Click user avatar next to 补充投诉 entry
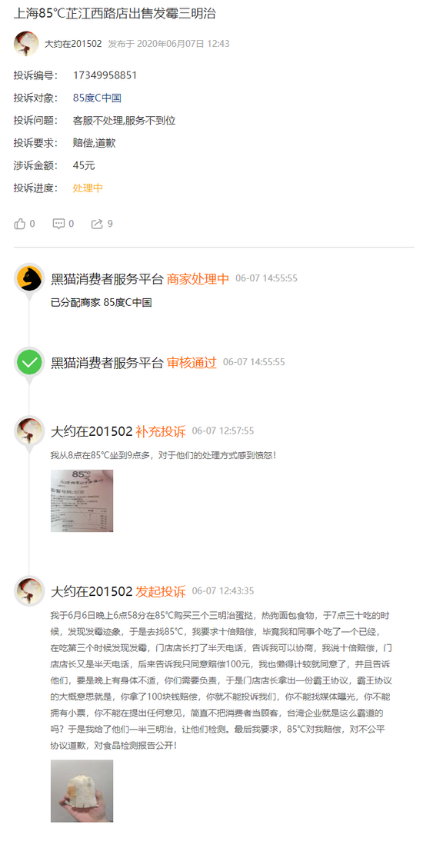This screenshot has width=423, height=868. pyautogui.click(x=29, y=431)
